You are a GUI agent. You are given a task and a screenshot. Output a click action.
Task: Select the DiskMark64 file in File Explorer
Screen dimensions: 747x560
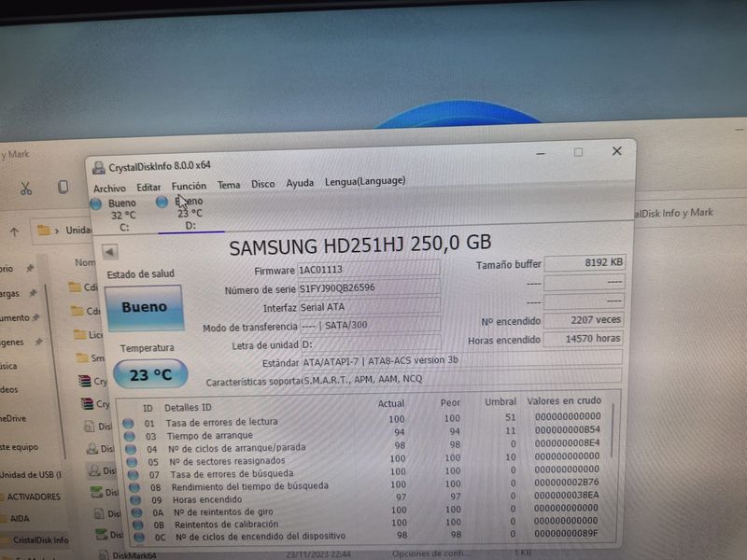point(134,555)
